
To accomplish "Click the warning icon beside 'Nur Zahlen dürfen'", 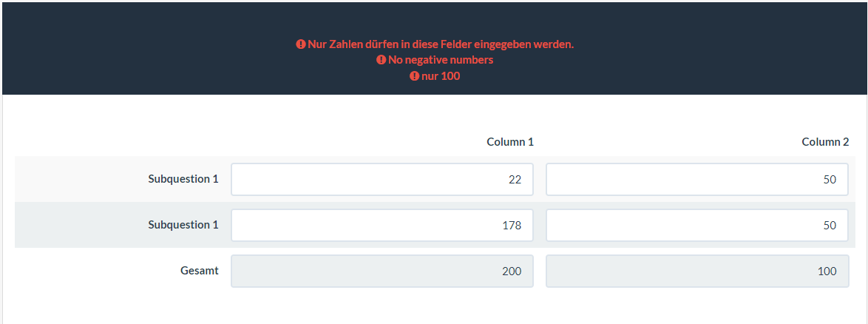I will [x=301, y=44].
